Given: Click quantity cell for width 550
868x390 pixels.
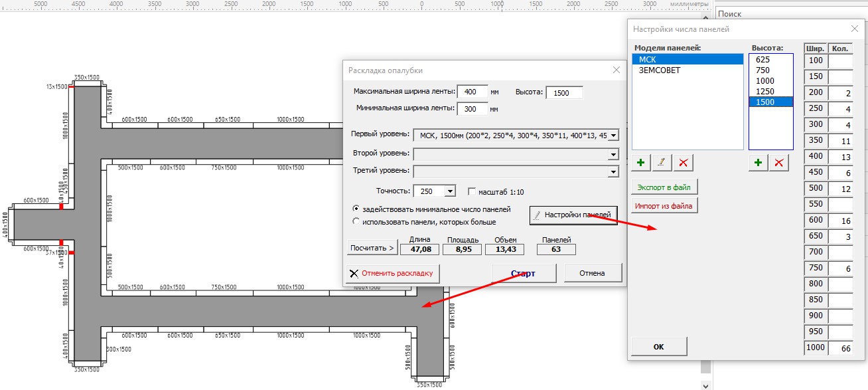Looking at the screenshot, I should (x=840, y=205).
